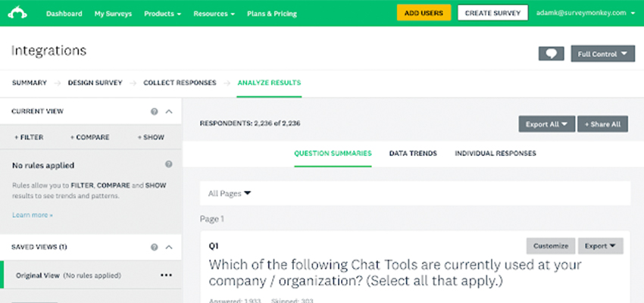The width and height of the screenshot is (644, 303).
Task: Click the Page 1 label
Action: pyautogui.click(x=212, y=219)
